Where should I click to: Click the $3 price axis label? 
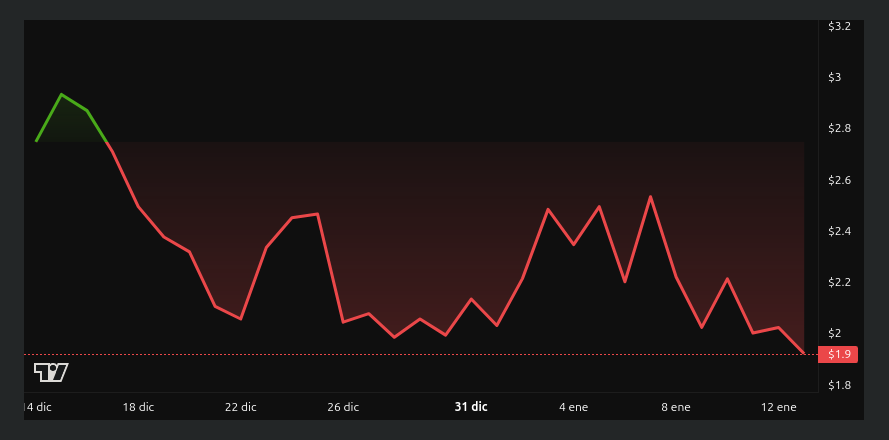click(835, 78)
